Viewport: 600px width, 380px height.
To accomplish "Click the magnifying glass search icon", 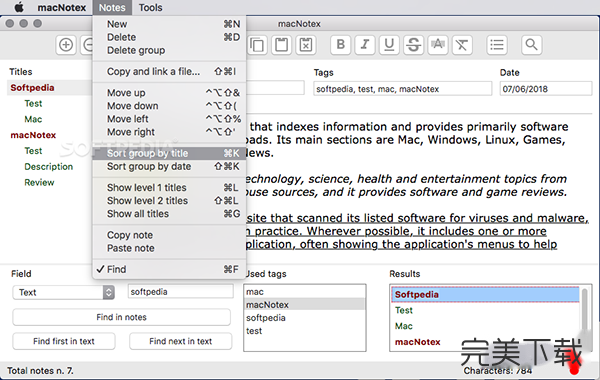I will tap(532, 45).
